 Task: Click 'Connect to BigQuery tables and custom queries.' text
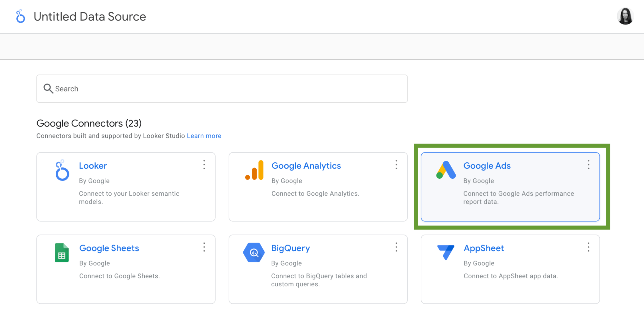(319, 280)
